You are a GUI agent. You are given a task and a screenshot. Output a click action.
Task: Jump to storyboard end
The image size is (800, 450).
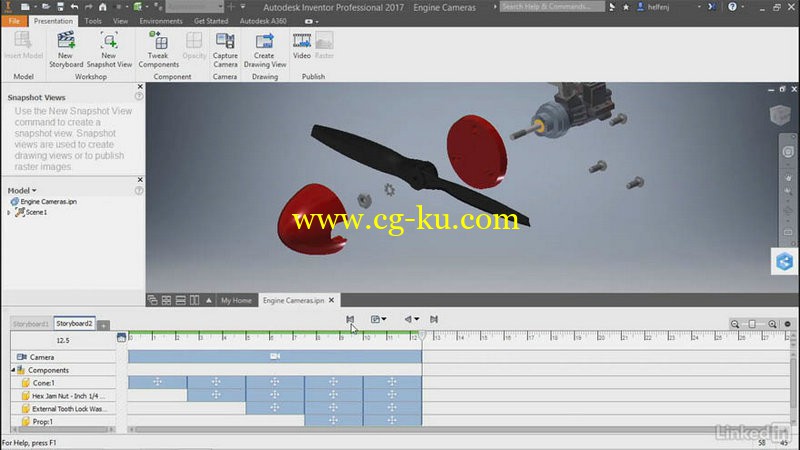point(434,319)
